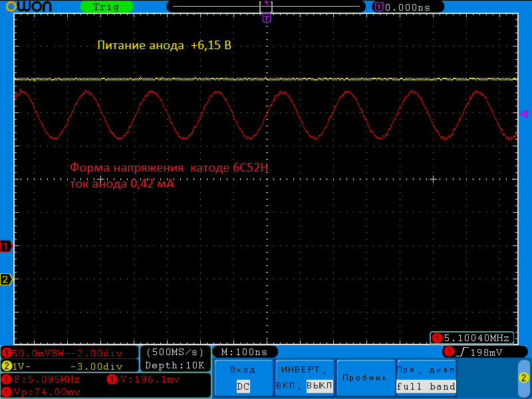Select ИНВЕРТ. ВЫКЛ option
Image resolution: width=532 pixels, height=399 pixels.
(x=319, y=386)
